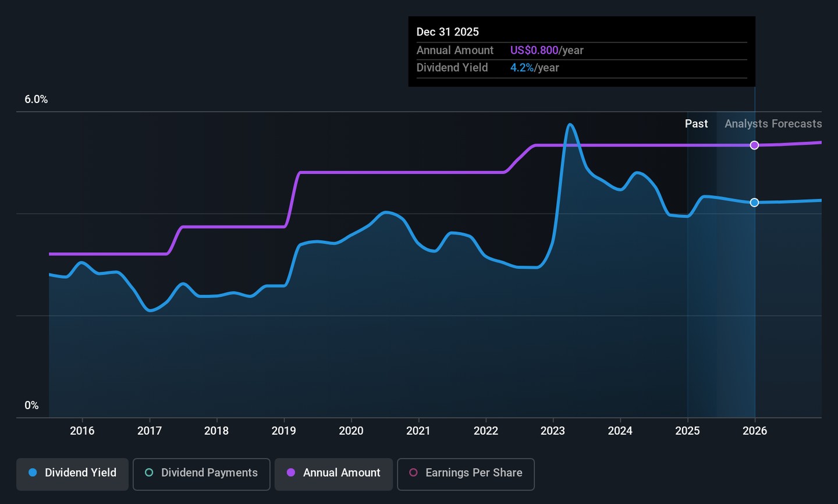
Task: Click the 2016 x-axis year label
Action: tap(82, 431)
